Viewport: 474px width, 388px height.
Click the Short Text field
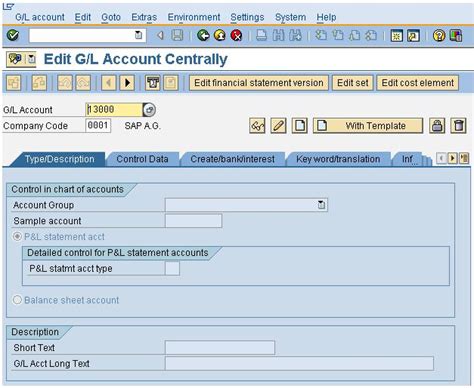220,347
